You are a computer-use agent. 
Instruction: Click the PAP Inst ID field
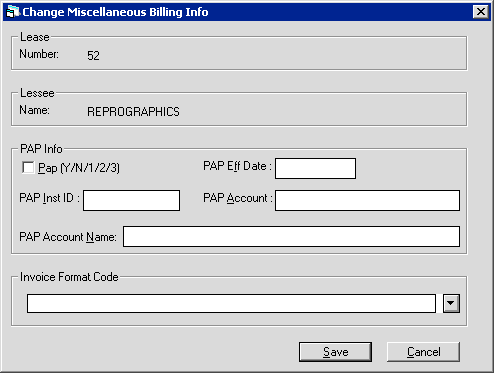[131, 200]
